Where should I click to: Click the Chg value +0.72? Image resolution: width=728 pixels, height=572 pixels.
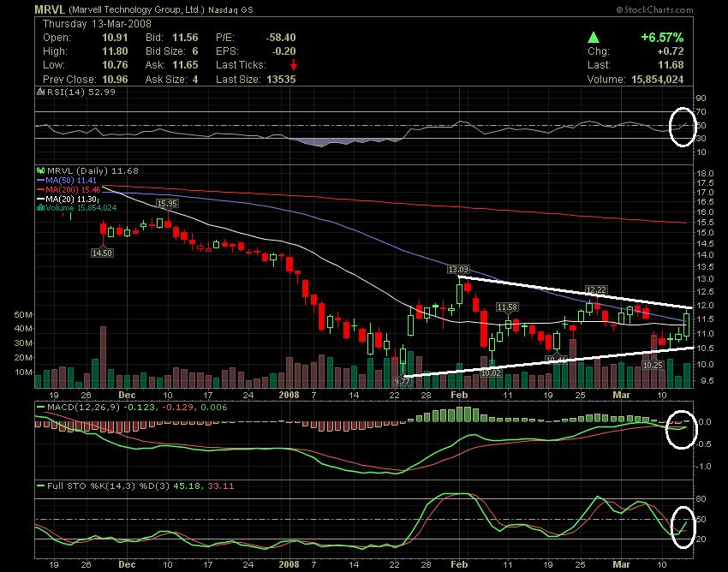(671, 51)
